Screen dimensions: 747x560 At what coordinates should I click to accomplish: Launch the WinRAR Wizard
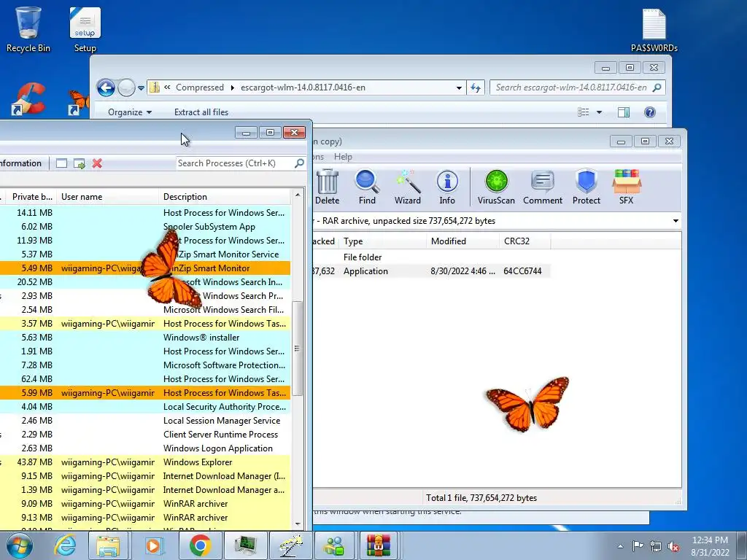(x=407, y=187)
